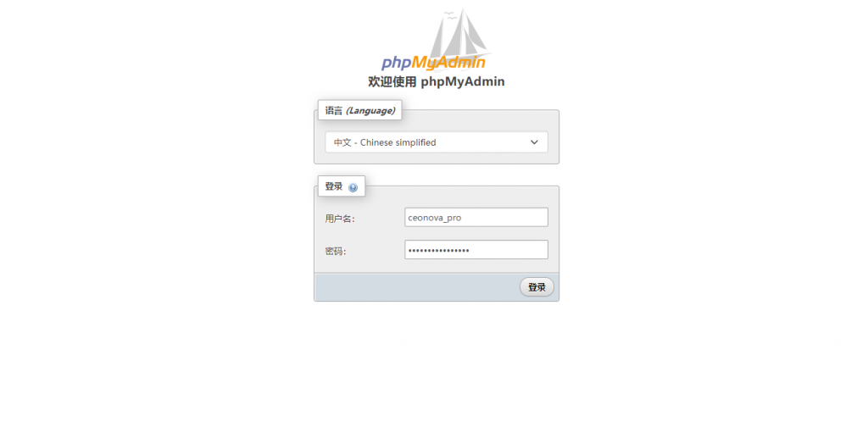The height and width of the screenshot is (444, 868).
Task: Click the 用户名 field label
Action: pyautogui.click(x=340, y=219)
